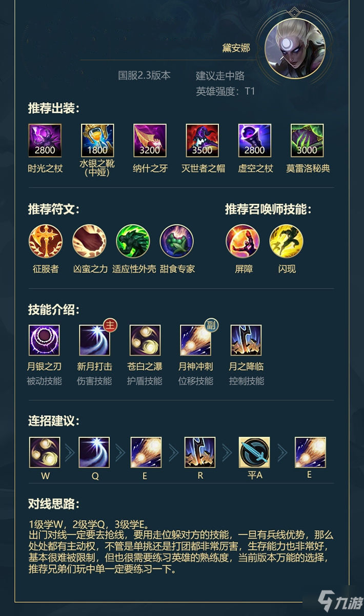This screenshot has width=364, height=616.
Task: Click the 时光之杖 item icon
Action: click(45, 140)
